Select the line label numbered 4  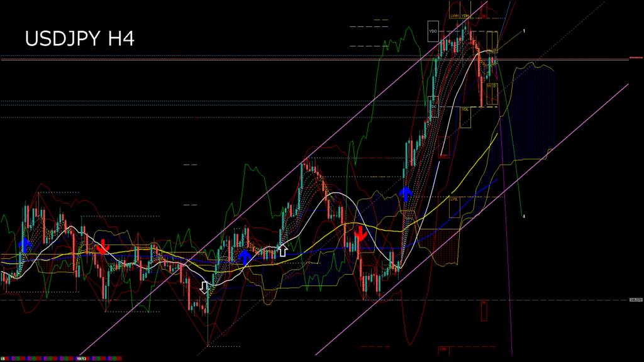524,216
